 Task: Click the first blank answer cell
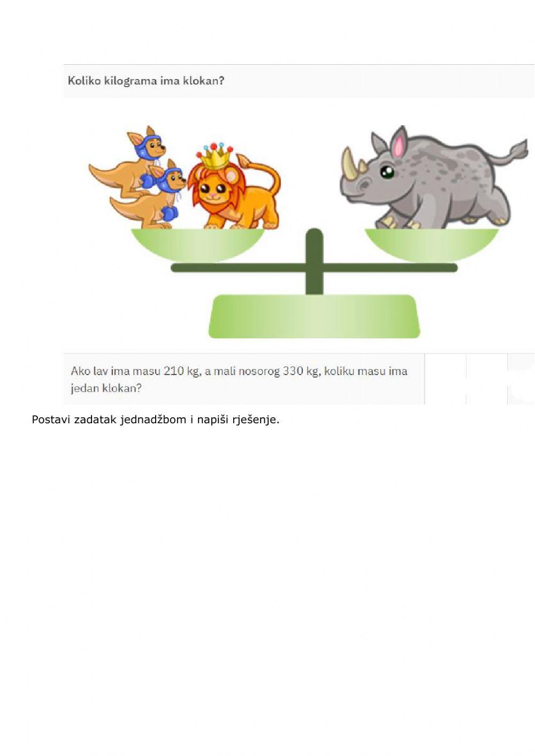coord(446,379)
